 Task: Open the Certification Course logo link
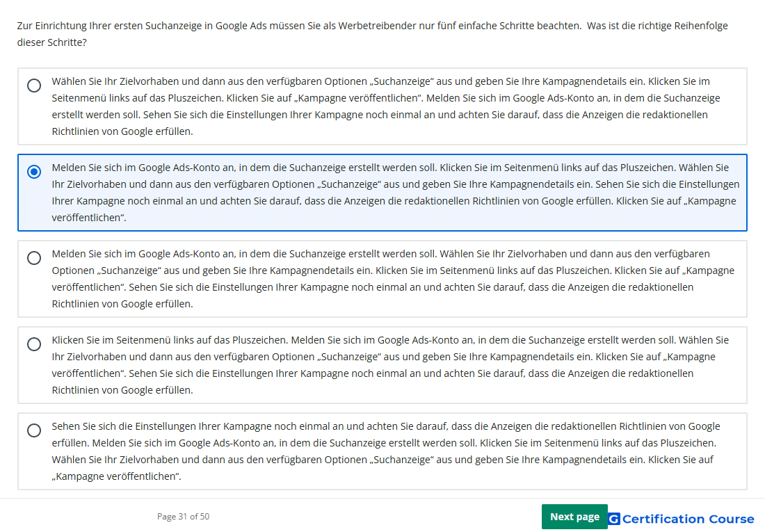pos(681,519)
